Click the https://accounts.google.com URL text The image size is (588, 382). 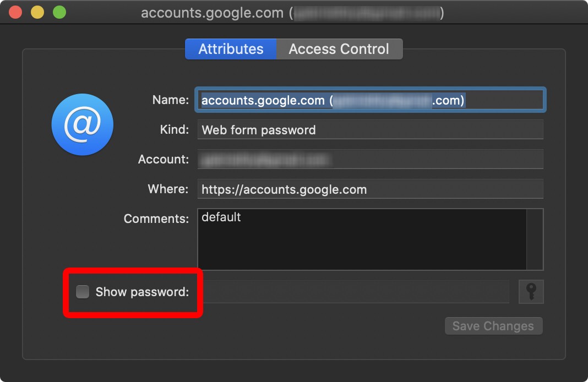click(284, 189)
